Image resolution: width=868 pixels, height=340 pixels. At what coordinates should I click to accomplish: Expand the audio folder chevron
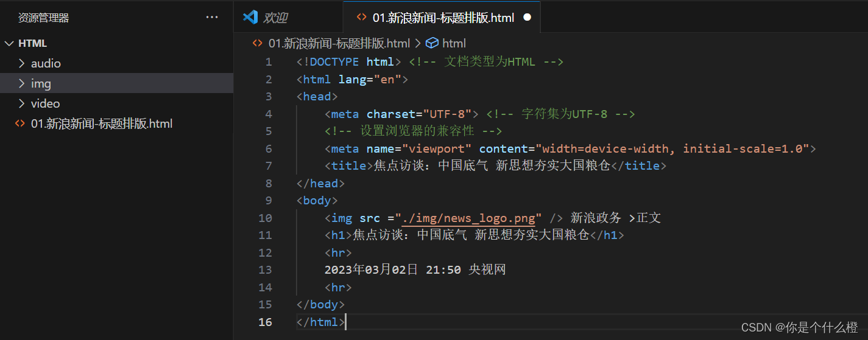(22, 63)
